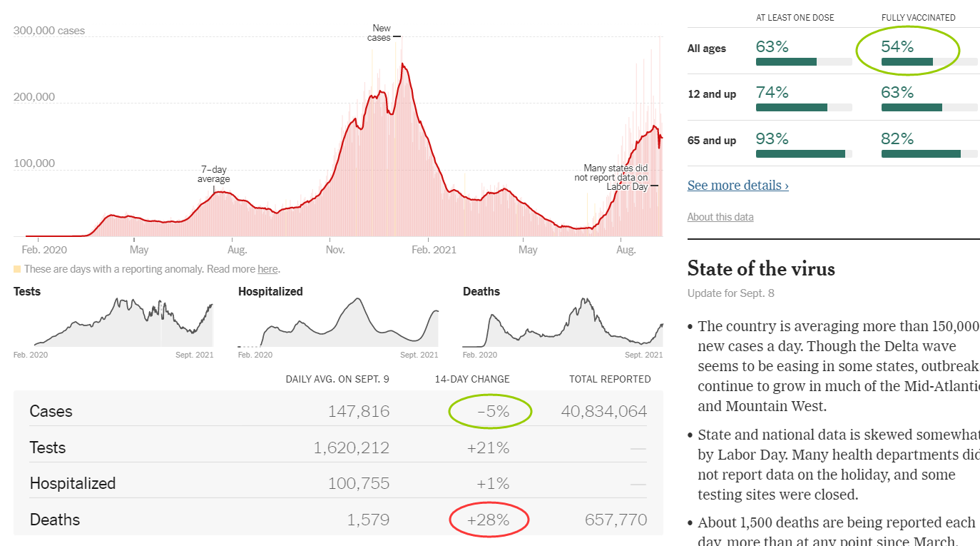Click "Feb. 2021" on the main chart axis
Screen dimensions: 980x546
click(434, 250)
